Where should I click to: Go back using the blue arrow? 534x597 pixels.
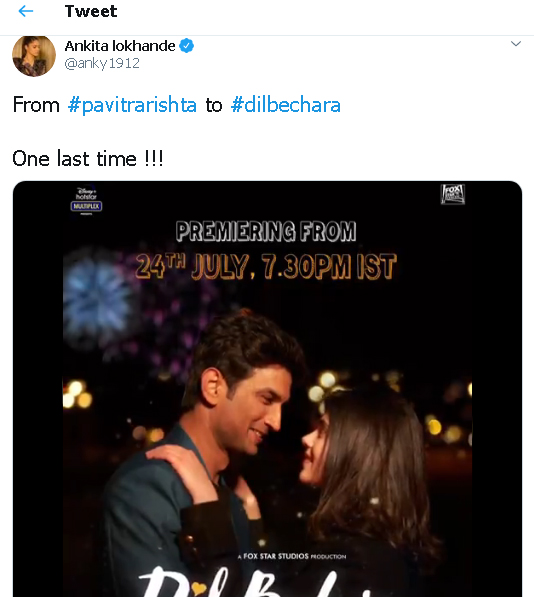click(x=26, y=11)
